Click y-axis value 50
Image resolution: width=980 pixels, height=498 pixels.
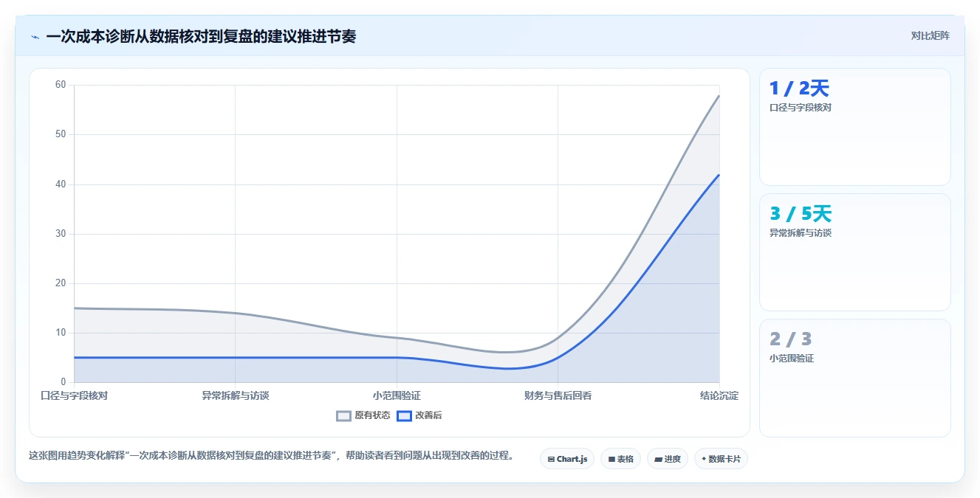(61, 134)
